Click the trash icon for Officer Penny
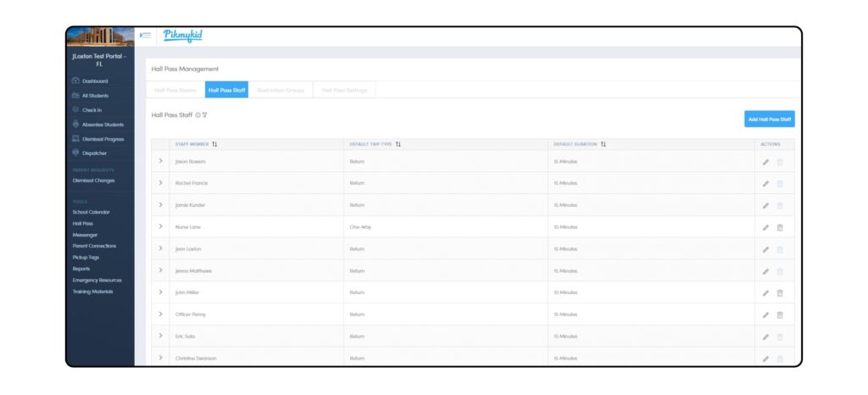 point(780,315)
